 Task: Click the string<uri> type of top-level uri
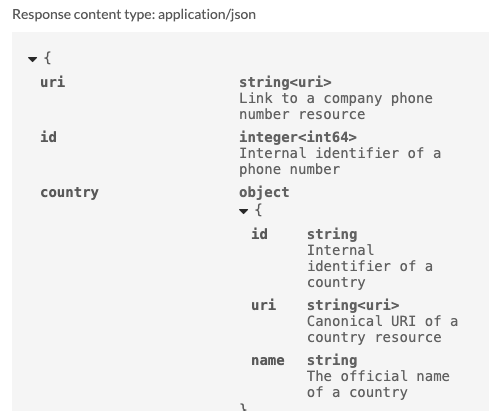tap(285, 82)
